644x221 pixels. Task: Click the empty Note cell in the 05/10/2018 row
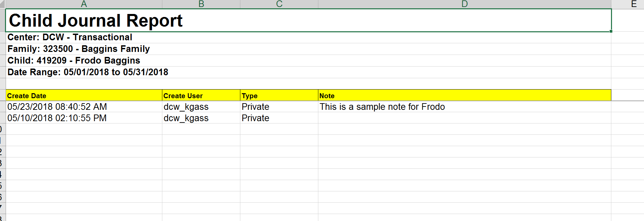pos(464,118)
